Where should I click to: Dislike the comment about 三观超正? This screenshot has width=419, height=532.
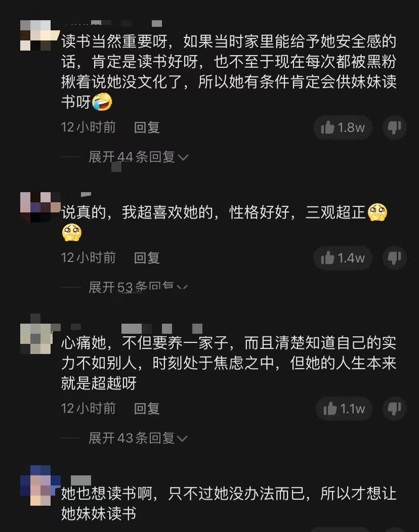pos(395,258)
